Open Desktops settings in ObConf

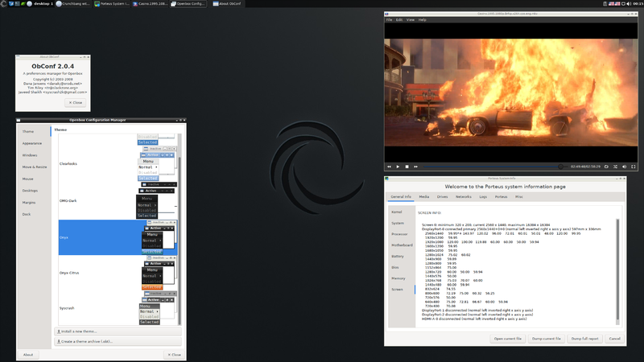click(30, 191)
